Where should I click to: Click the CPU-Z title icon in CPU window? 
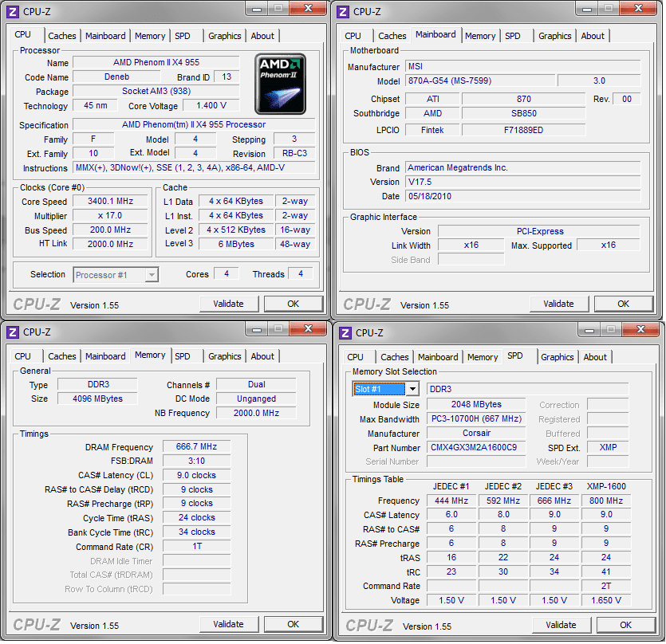[x=13, y=11]
